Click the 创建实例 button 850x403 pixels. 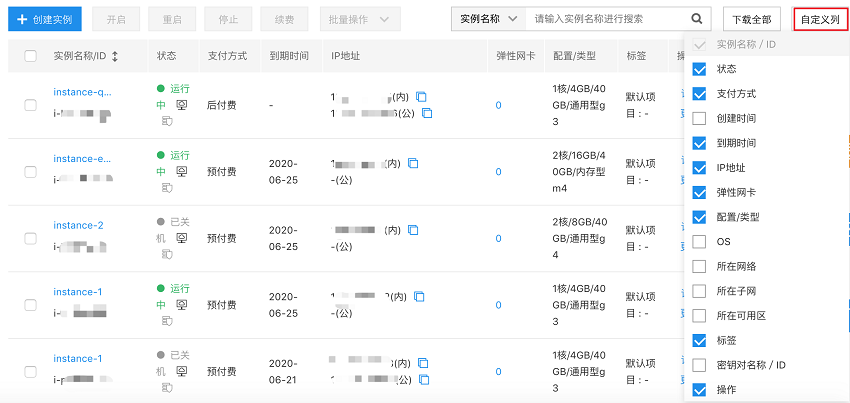tap(43, 19)
